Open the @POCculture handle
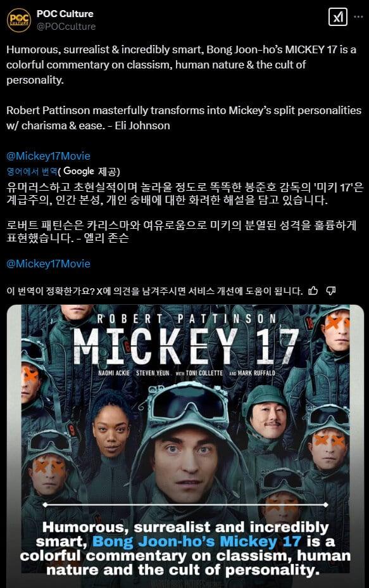 (x=66, y=27)
